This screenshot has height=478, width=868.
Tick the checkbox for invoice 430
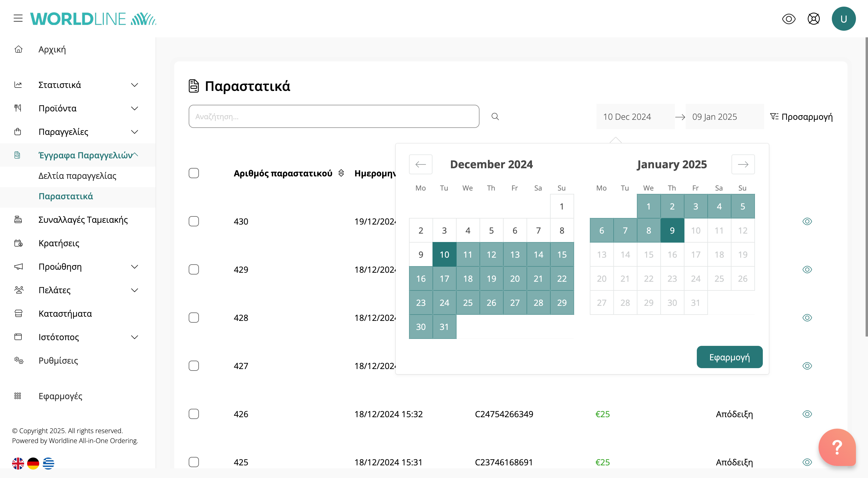[x=194, y=221]
